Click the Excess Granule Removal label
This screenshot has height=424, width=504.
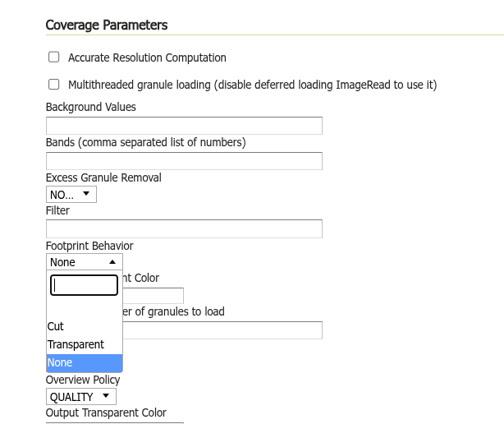click(x=103, y=177)
